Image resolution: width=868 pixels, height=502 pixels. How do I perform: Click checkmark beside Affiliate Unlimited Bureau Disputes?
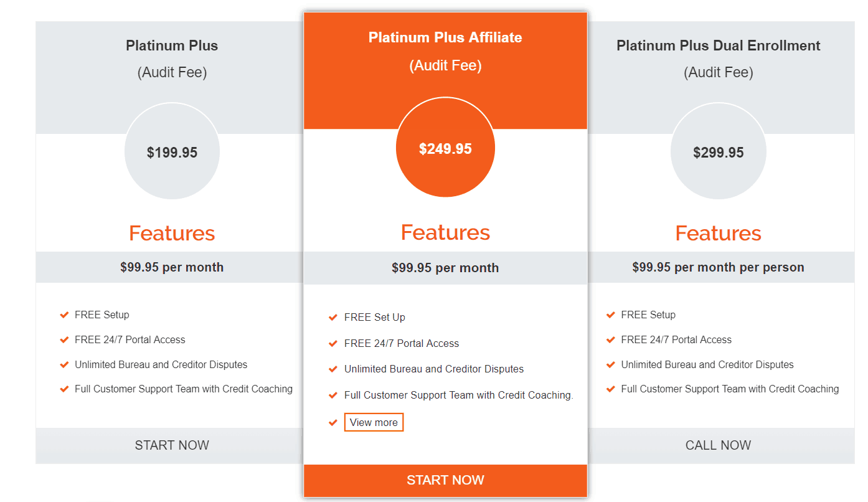333,369
